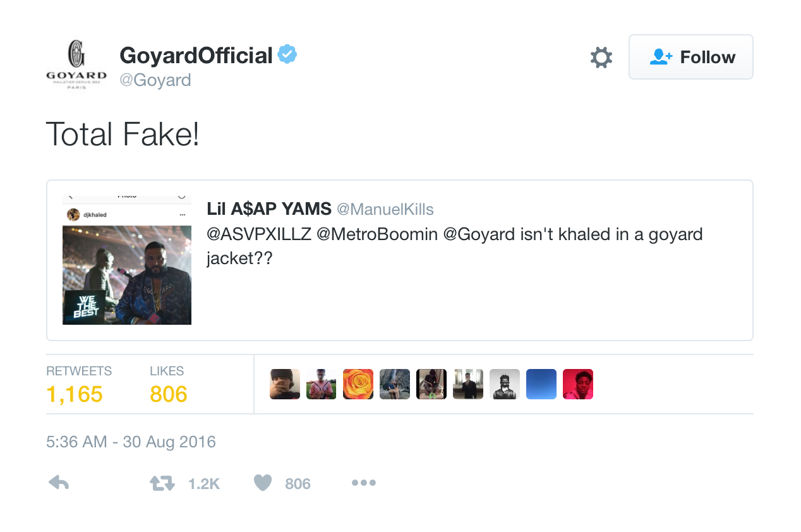Click the orange rose avatar
The width and height of the screenshot is (801, 532).
tap(358, 384)
